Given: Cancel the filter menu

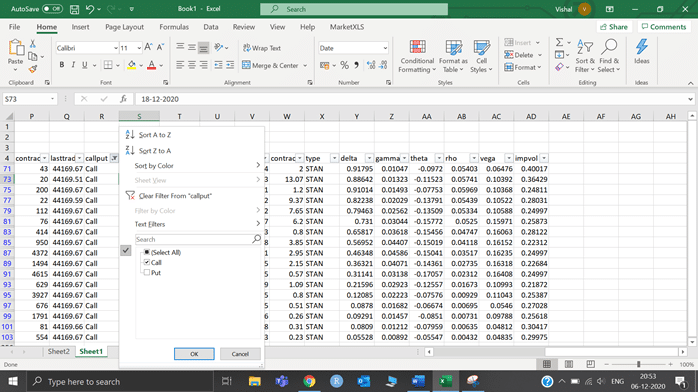Looking at the screenshot, I should (x=240, y=354).
